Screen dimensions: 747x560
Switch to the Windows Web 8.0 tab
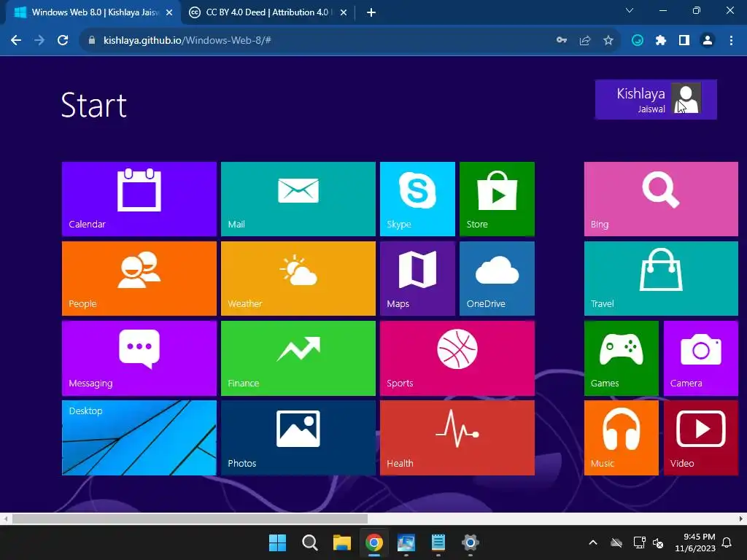93,12
